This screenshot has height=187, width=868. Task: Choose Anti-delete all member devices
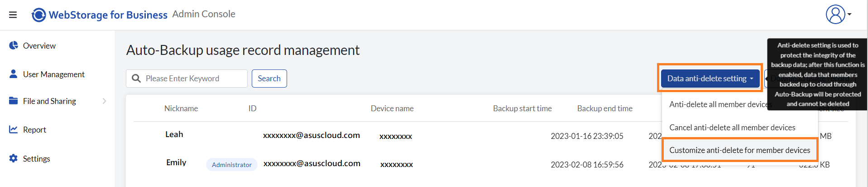tap(719, 104)
